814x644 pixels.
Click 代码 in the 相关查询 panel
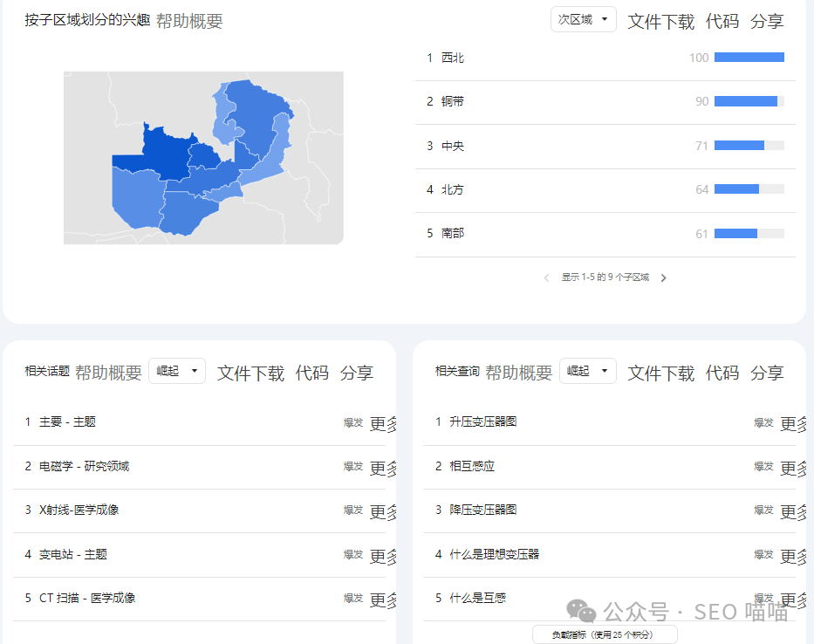(722, 373)
